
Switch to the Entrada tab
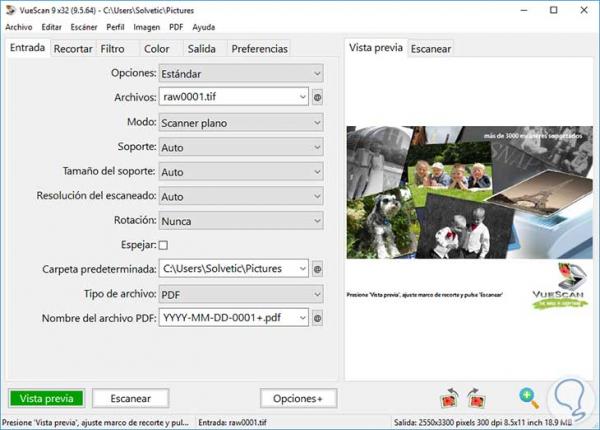28,48
